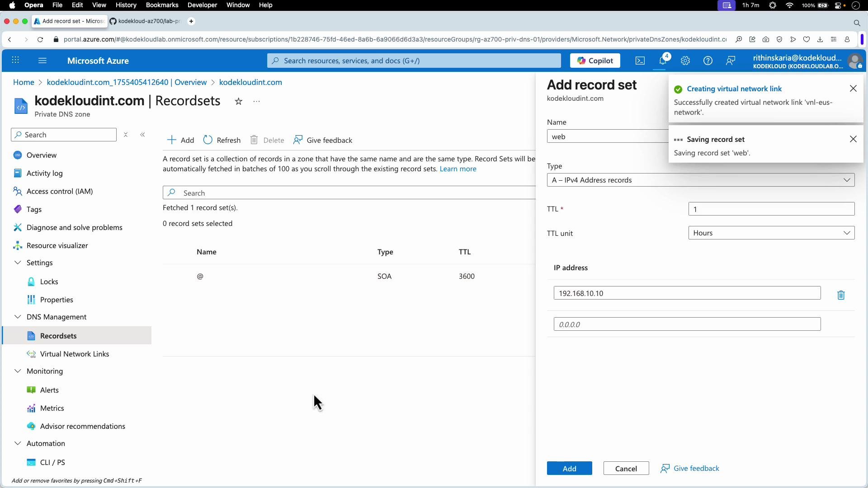This screenshot has width=868, height=488.
Task: Delete the 192.168.10.10 IP address entry
Action: pyautogui.click(x=841, y=295)
